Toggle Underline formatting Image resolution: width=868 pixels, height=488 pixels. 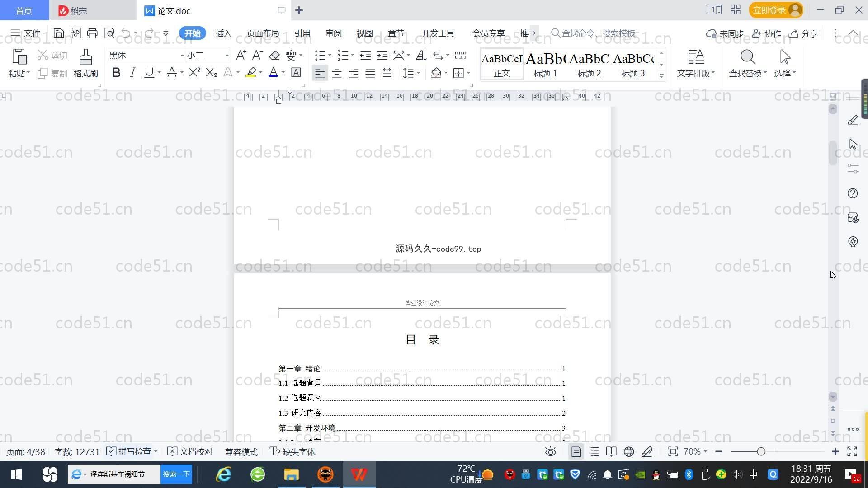pyautogui.click(x=149, y=72)
